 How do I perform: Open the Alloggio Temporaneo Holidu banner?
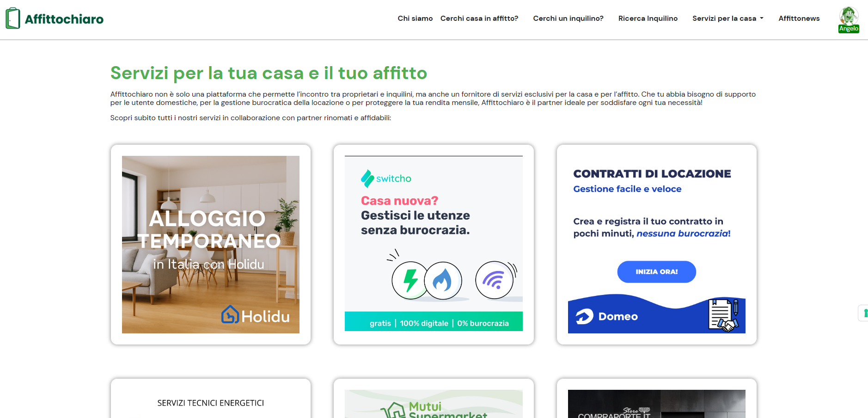211,245
